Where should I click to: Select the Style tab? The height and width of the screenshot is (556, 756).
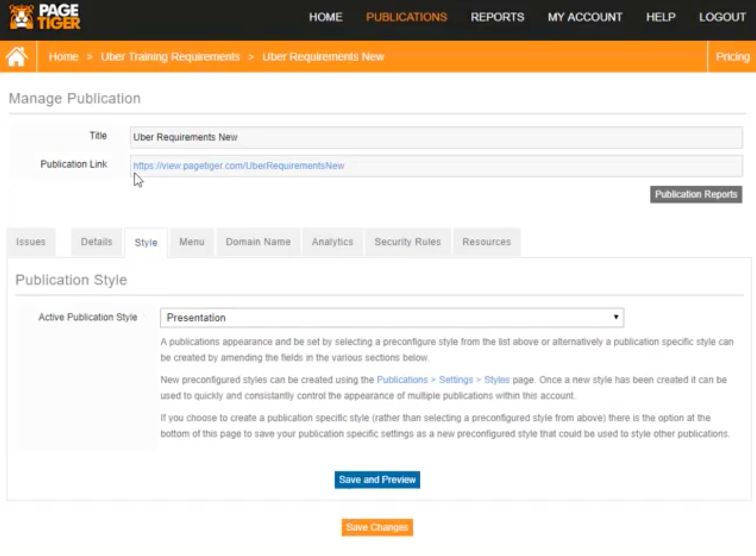[x=146, y=243]
